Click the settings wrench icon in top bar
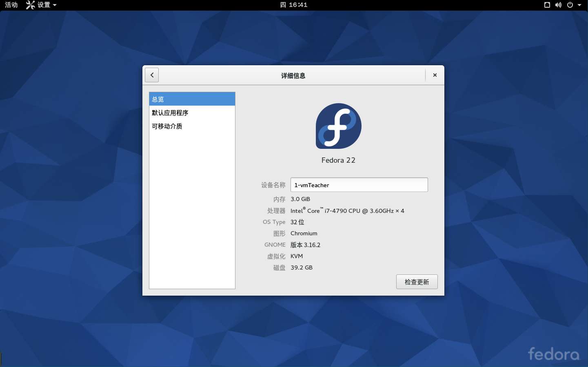This screenshot has height=367, width=588. click(x=30, y=5)
